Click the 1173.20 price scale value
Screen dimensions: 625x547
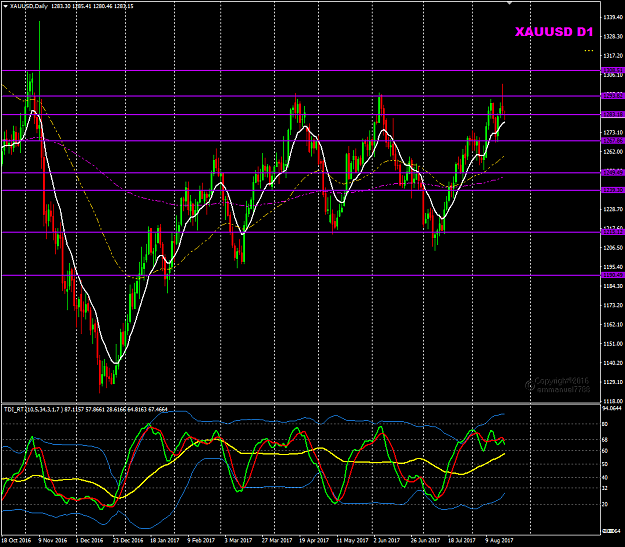pos(613,305)
